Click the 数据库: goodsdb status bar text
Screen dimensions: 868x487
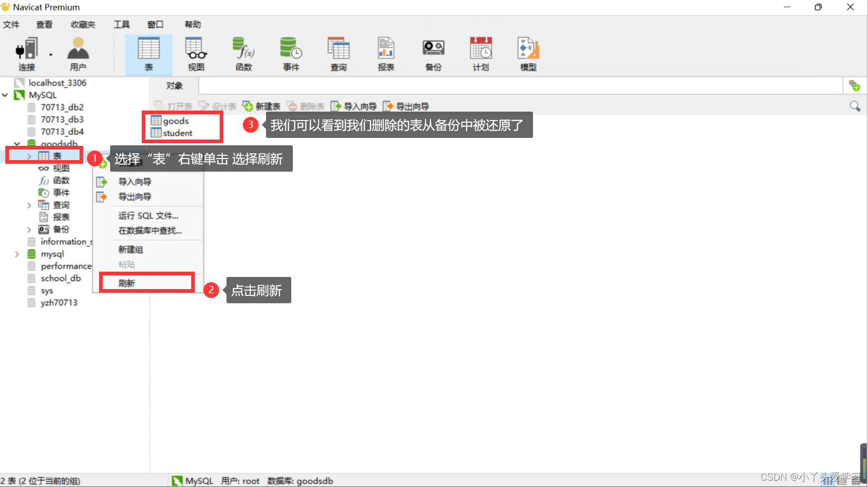tap(300, 481)
